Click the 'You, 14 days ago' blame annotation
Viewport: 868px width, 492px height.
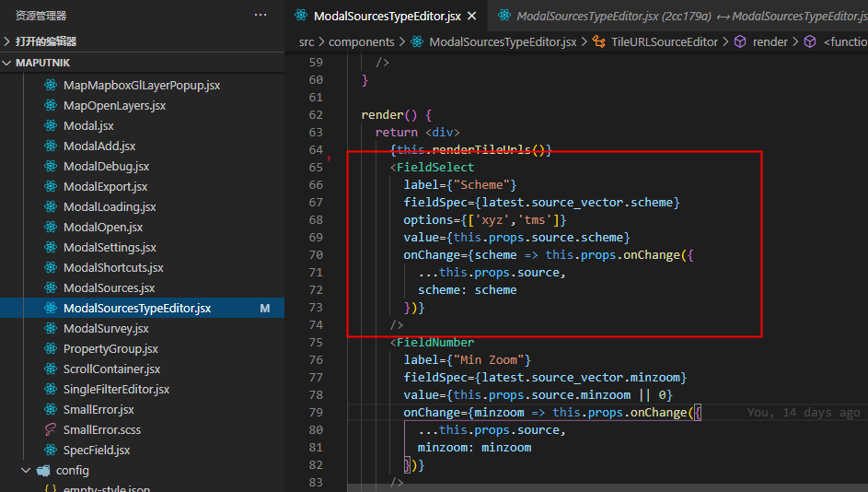804,413
